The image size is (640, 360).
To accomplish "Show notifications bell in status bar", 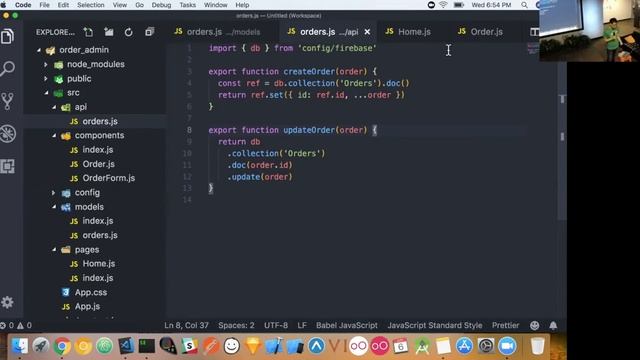I will pos(553,325).
